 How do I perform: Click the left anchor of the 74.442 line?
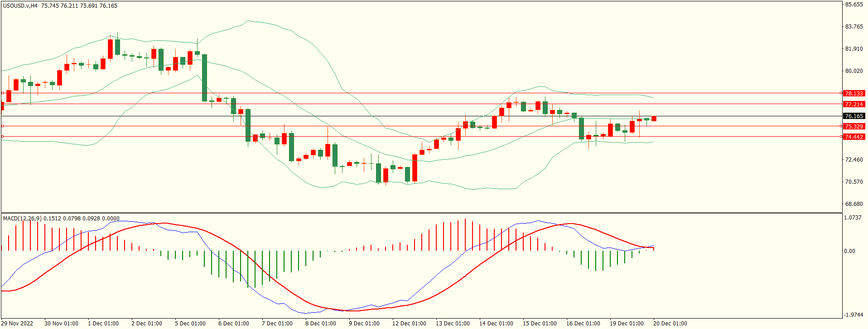tap(3, 136)
